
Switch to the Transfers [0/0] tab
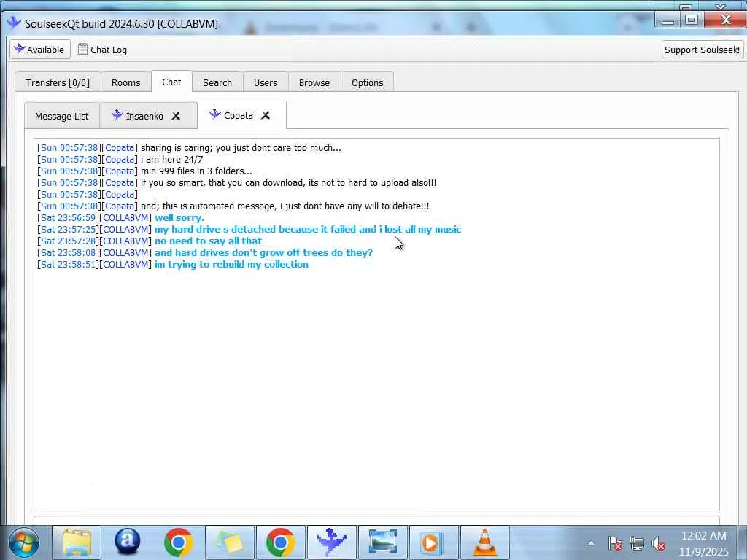click(58, 82)
